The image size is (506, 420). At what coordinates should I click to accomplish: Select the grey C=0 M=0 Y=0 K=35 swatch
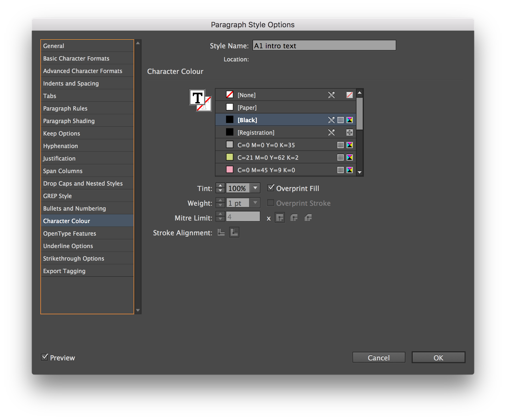pos(286,145)
